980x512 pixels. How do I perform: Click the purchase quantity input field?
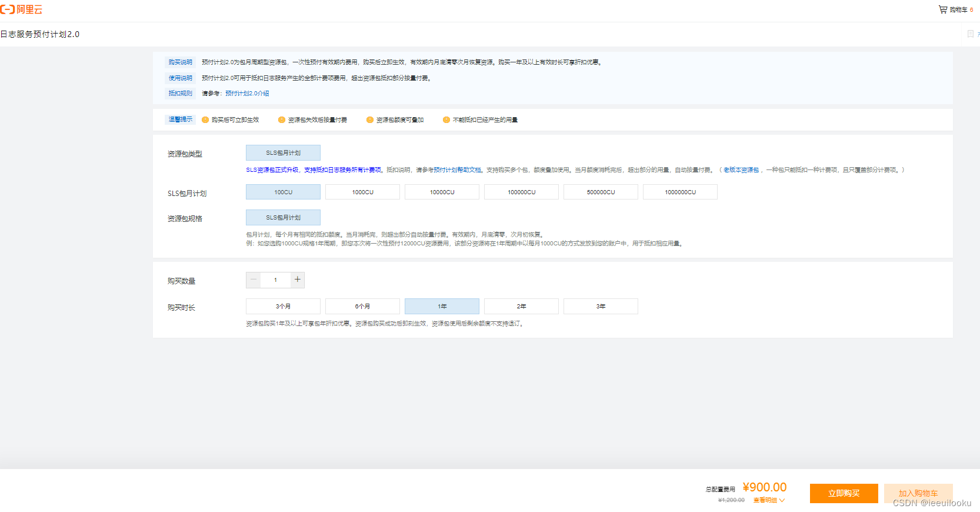275,280
